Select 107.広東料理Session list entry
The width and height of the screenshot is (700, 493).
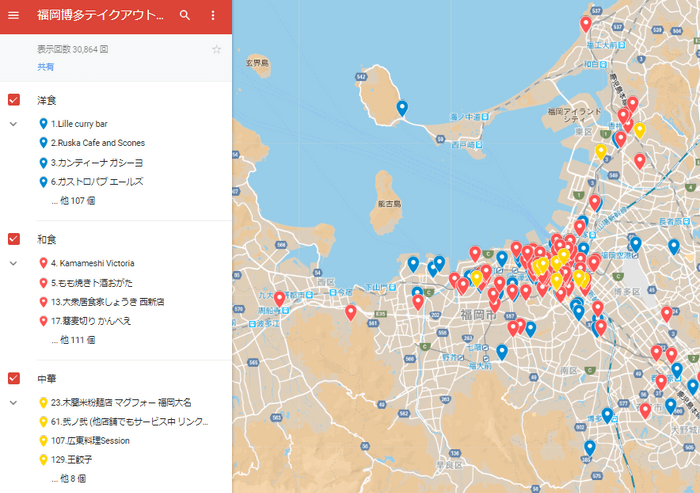click(90, 440)
